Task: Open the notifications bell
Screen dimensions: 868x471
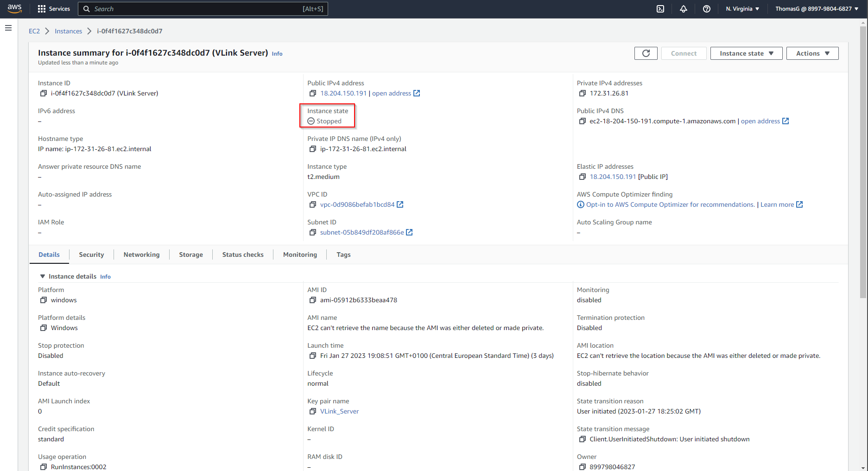Action: tap(684, 9)
